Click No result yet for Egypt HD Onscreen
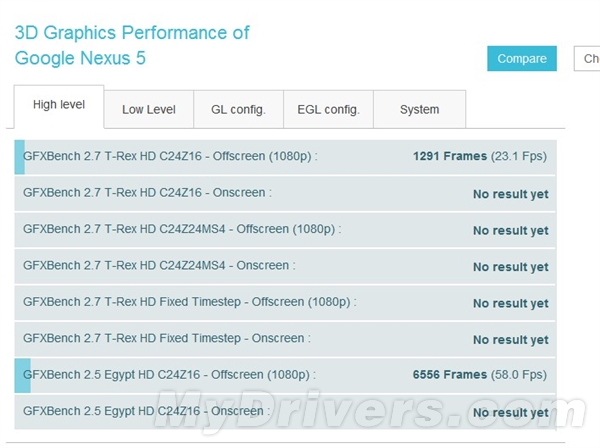 (x=511, y=412)
